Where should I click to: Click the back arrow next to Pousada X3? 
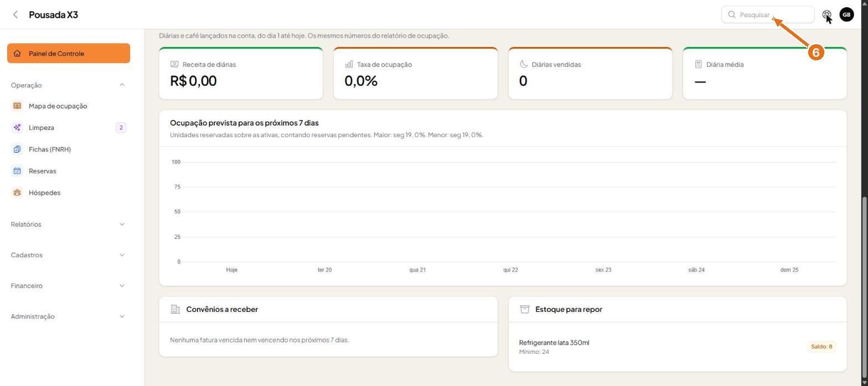pos(15,15)
